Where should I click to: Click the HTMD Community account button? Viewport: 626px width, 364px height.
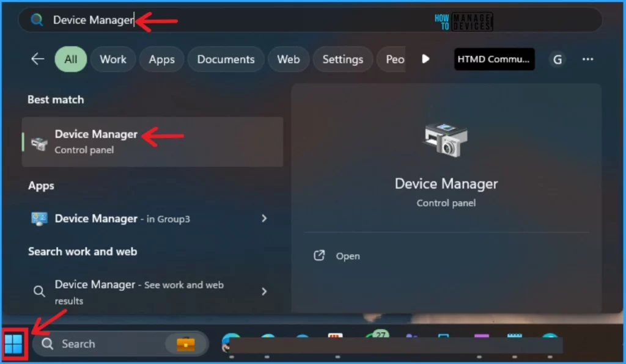point(494,59)
